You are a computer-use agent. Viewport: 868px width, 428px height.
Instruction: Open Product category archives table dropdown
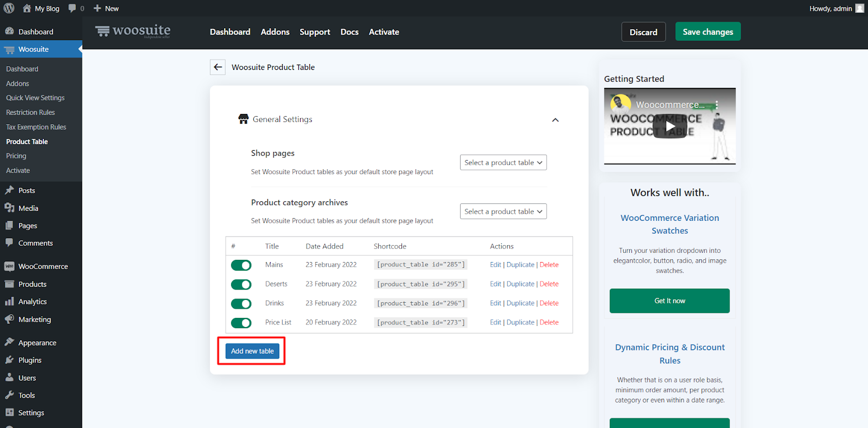point(503,211)
